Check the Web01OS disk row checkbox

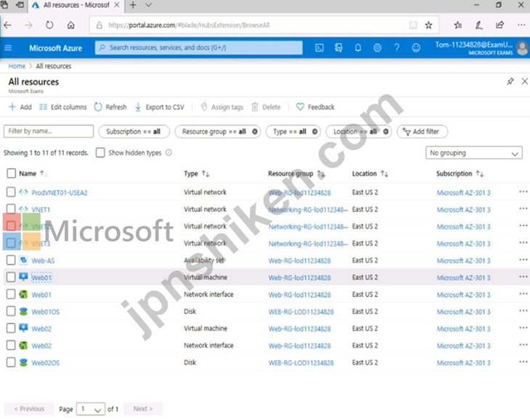point(11,311)
